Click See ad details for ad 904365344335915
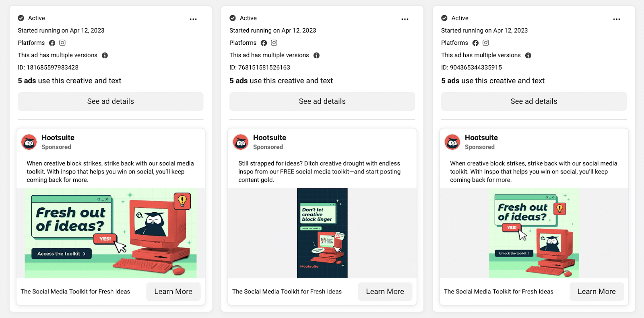The height and width of the screenshot is (318, 644). coord(534,101)
